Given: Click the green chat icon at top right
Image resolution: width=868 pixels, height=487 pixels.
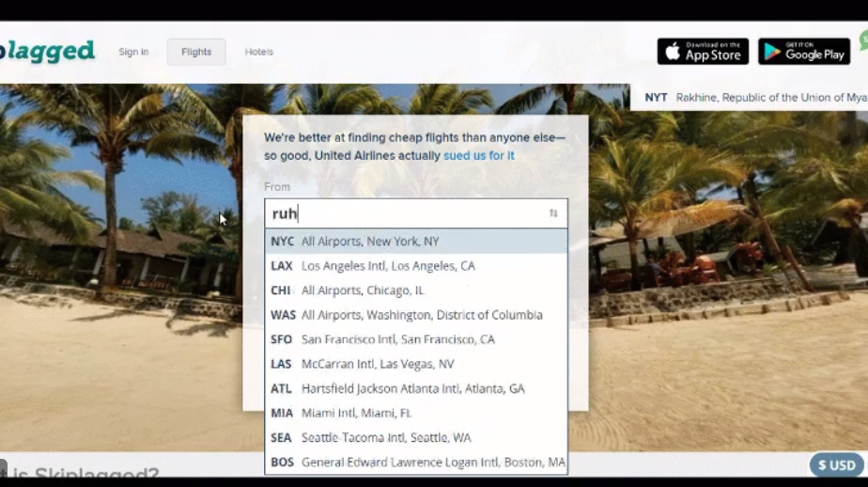Looking at the screenshot, I should pos(863,42).
